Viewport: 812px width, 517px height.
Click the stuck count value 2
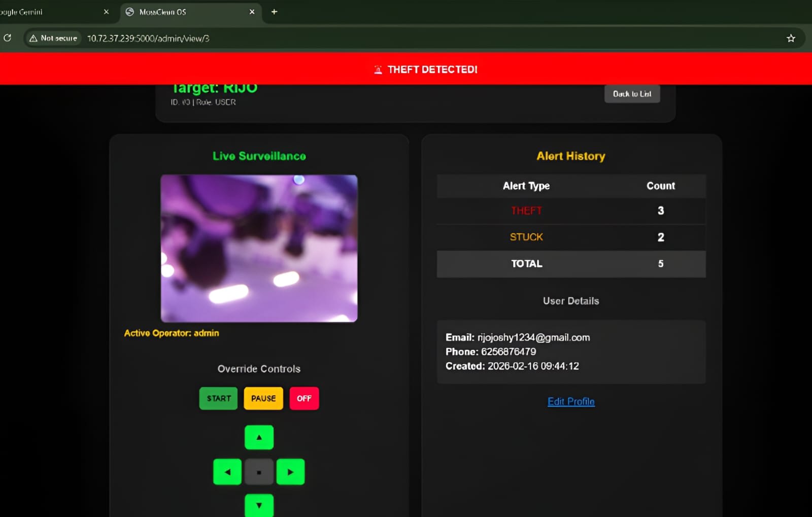pos(661,237)
